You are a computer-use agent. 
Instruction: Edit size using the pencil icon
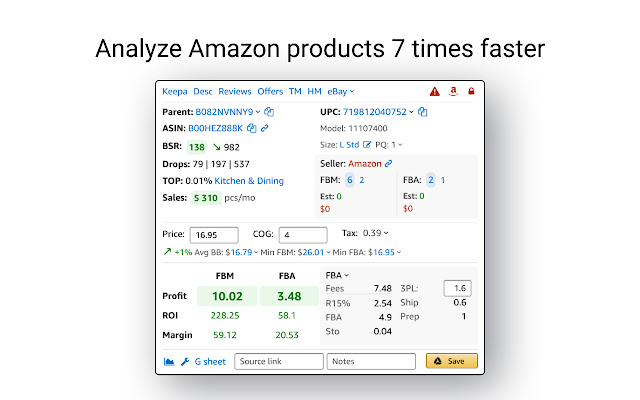click(367, 146)
